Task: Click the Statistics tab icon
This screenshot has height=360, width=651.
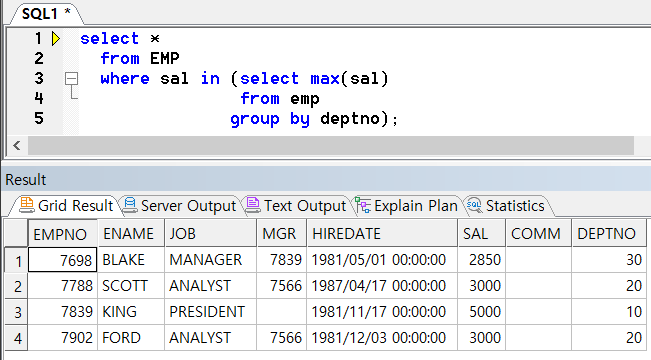Action: [x=474, y=205]
